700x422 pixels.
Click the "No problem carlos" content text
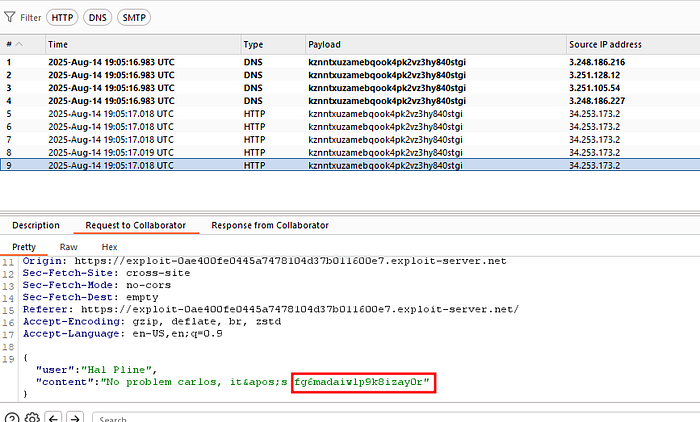tap(161, 382)
